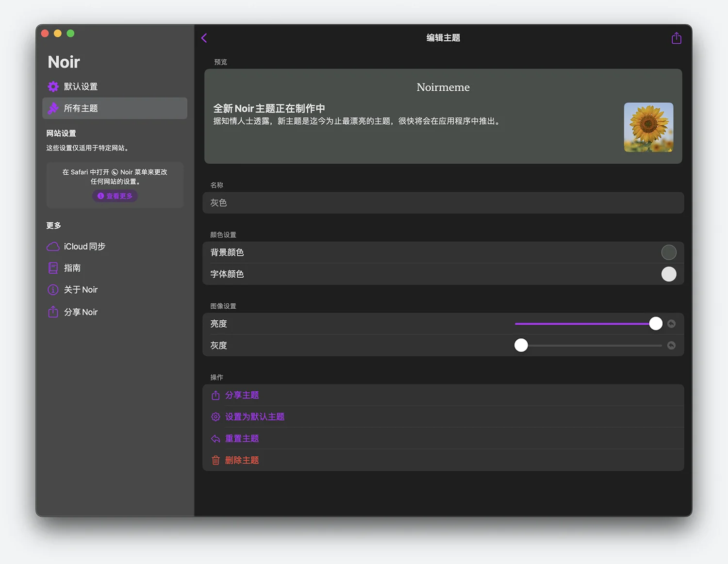The height and width of the screenshot is (564, 728).
Task: Minimize the window with the yellow button
Action: 58,33
